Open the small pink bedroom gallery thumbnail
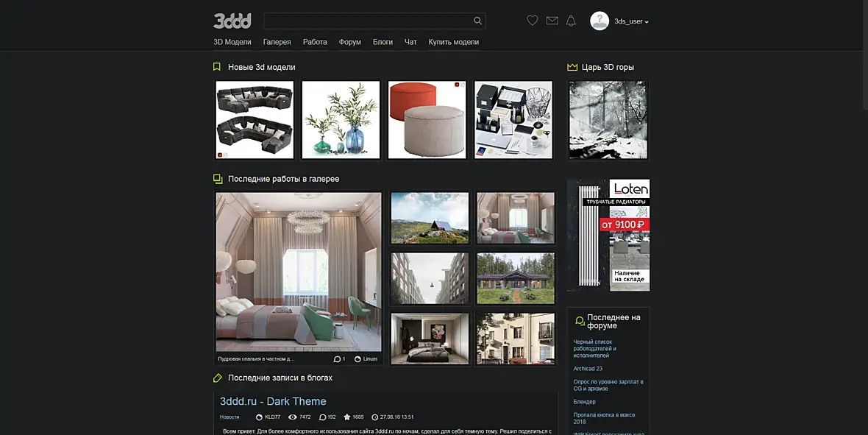868x435 pixels. pos(516,219)
